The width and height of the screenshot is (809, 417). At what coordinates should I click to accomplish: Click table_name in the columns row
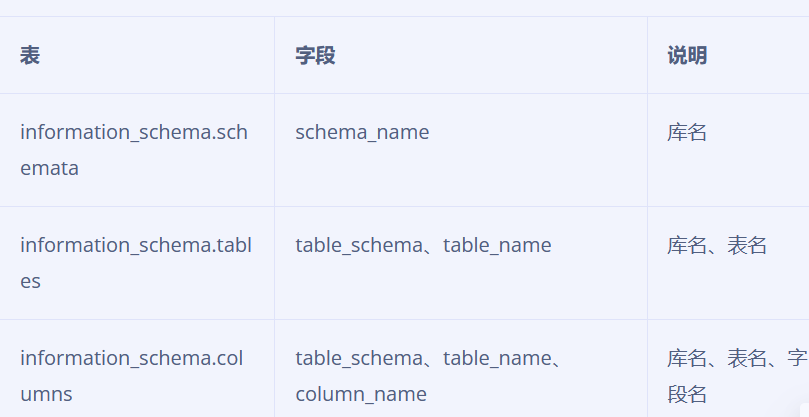[497, 359]
